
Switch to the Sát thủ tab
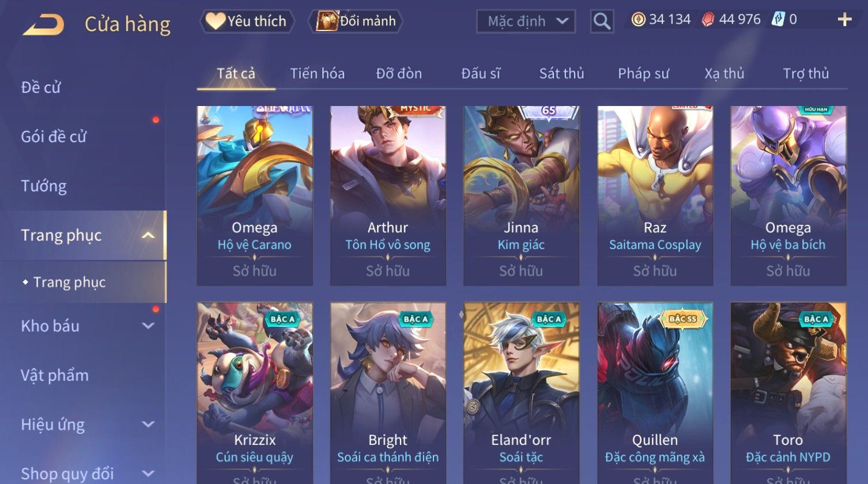coord(561,74)
